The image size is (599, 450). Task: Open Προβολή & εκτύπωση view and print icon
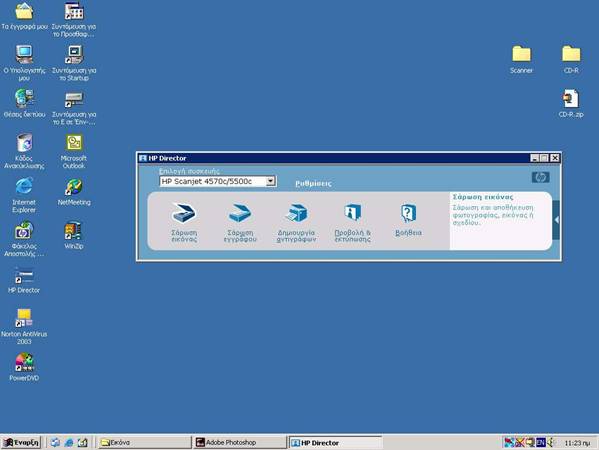(x=352, y=212)
